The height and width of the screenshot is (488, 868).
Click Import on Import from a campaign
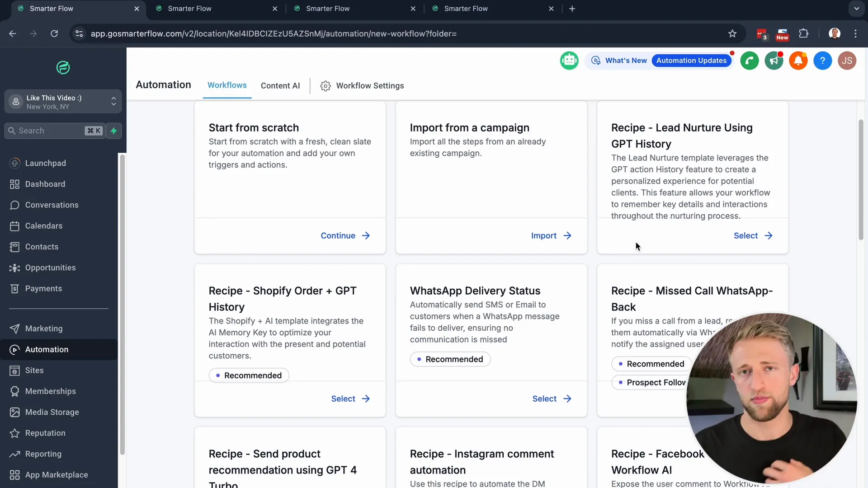[x=551, y=236]
